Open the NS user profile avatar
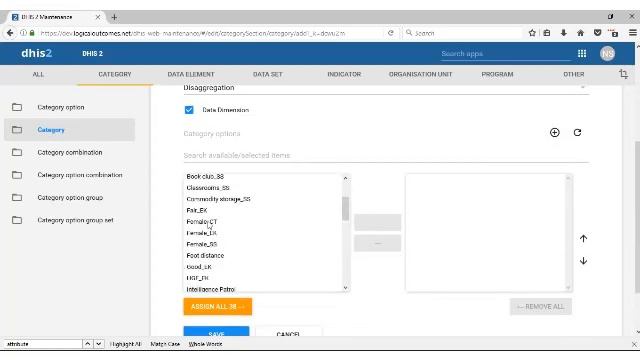The width and height of the screenshot is (640, 360). click(607, 53)
